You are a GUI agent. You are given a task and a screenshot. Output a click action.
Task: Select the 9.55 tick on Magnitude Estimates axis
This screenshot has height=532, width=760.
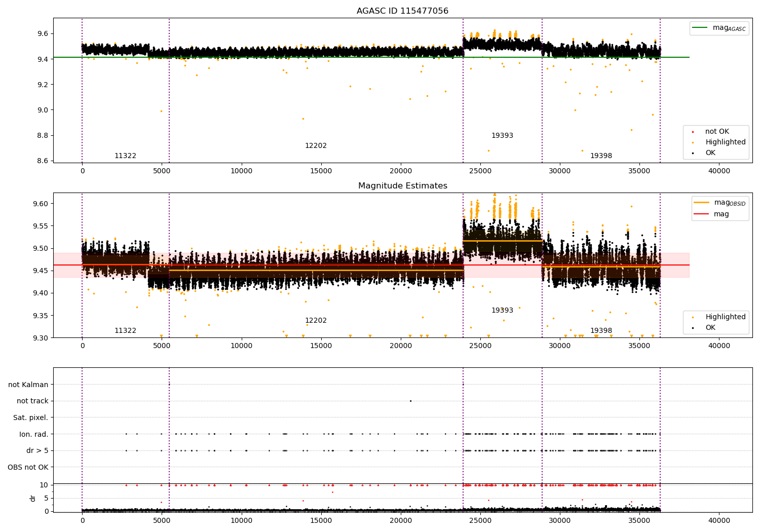tap(41, 226)
